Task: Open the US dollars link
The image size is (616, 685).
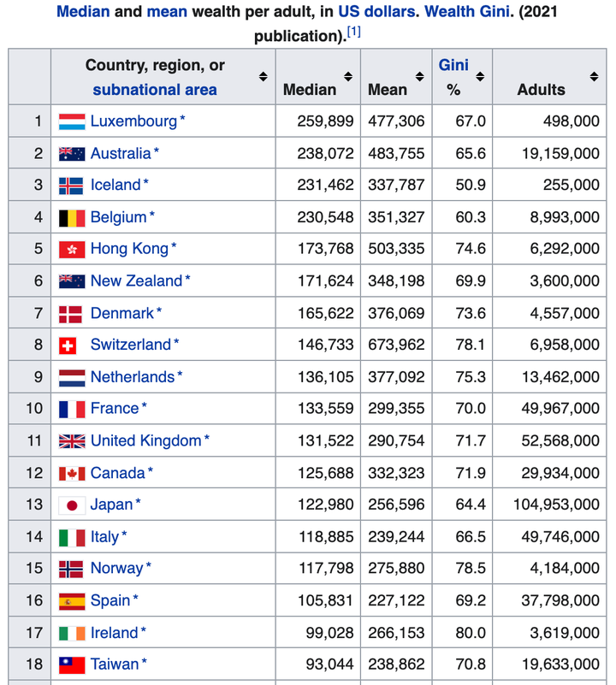Action: pyautogui.click(x=376, y=11)
